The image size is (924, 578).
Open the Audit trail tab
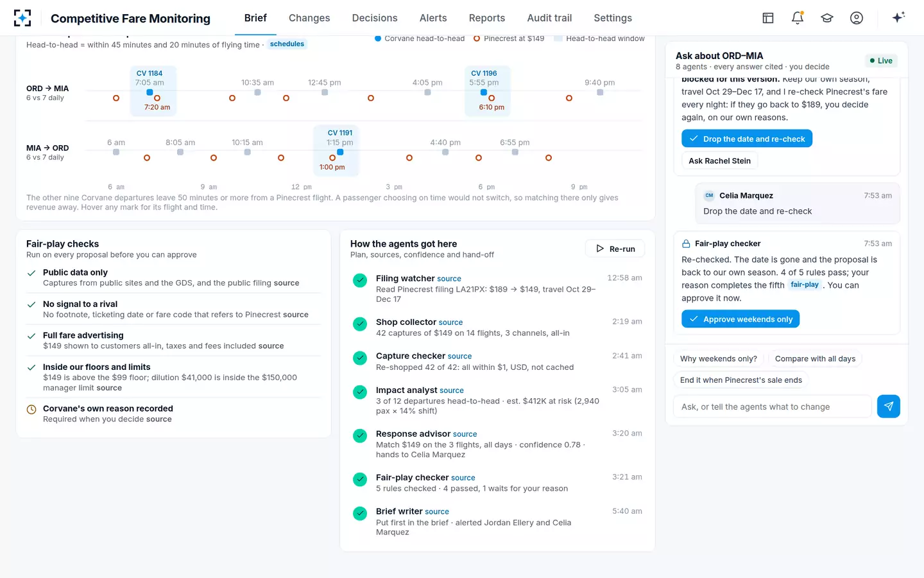(549, 18)
